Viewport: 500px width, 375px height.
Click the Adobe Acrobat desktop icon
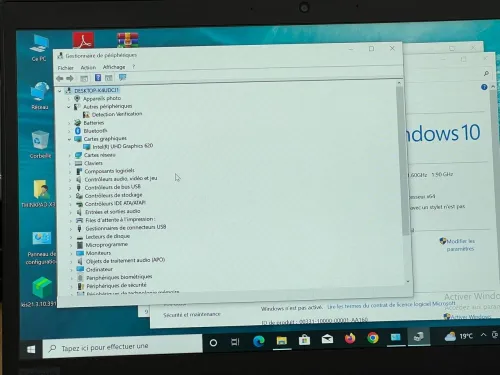83,40
